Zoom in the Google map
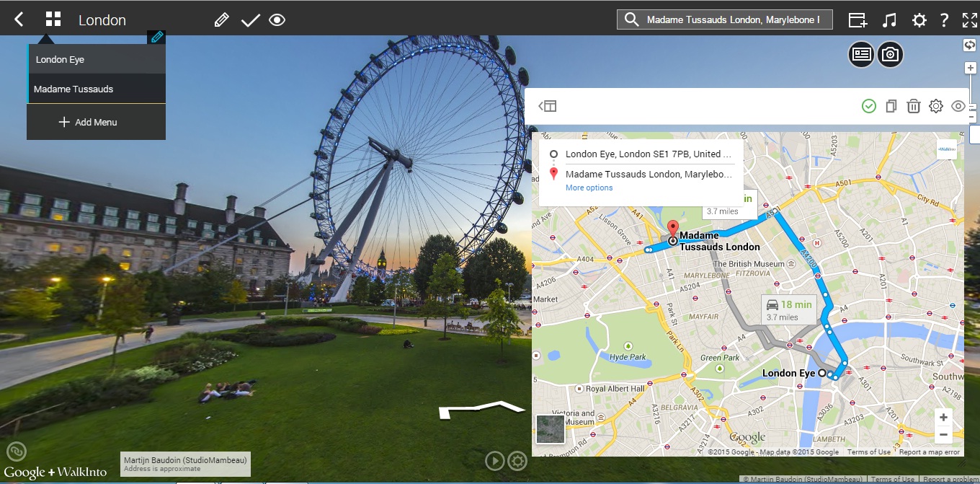 tap(943, 418)
